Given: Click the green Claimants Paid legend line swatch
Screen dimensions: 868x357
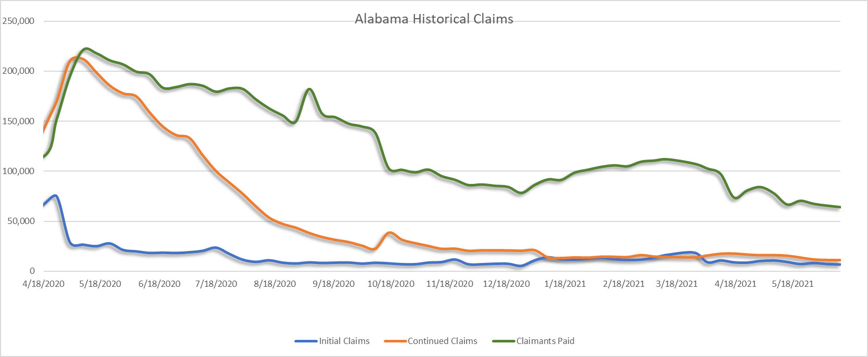Looking at the screenshot, I should 503,341.
